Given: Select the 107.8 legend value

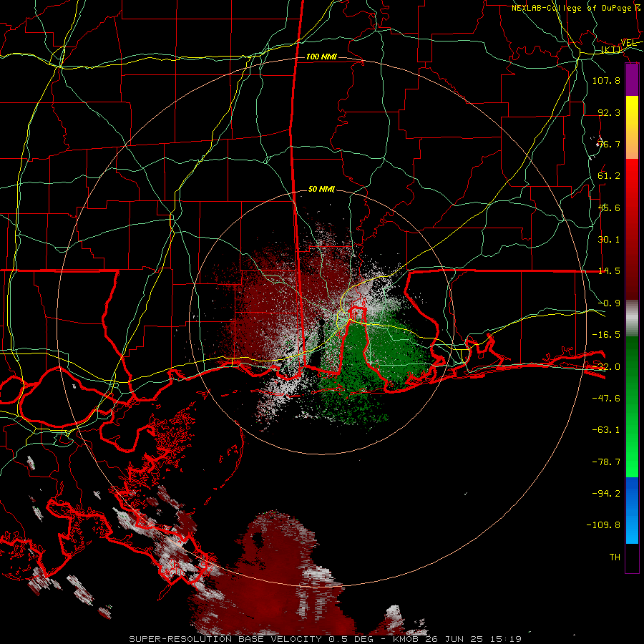Looking at the screenshot, I should tap(606, 80).
